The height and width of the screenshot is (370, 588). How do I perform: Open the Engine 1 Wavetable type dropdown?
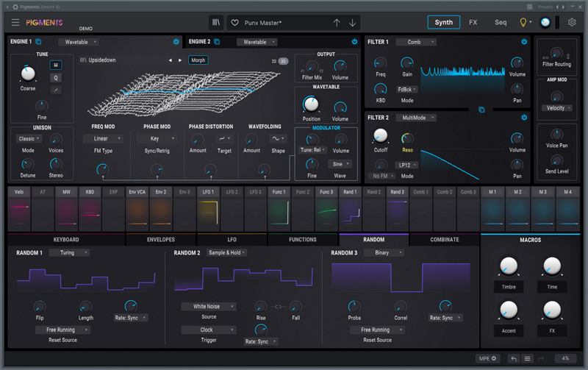[79, 42]
